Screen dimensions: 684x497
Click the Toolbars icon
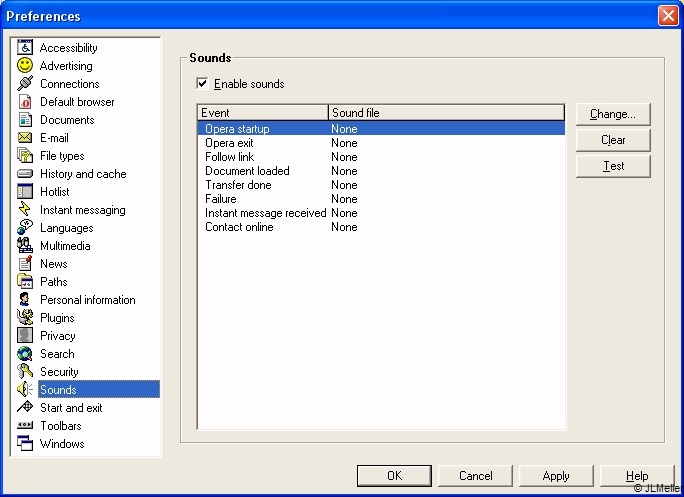tap(25, 425)
